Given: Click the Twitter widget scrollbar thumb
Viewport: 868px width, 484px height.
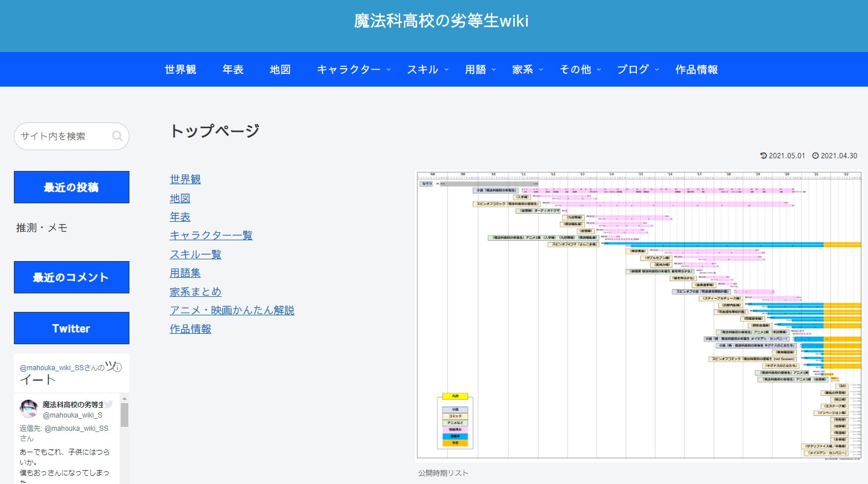Looking at the screenshot, I should point(124,415).
